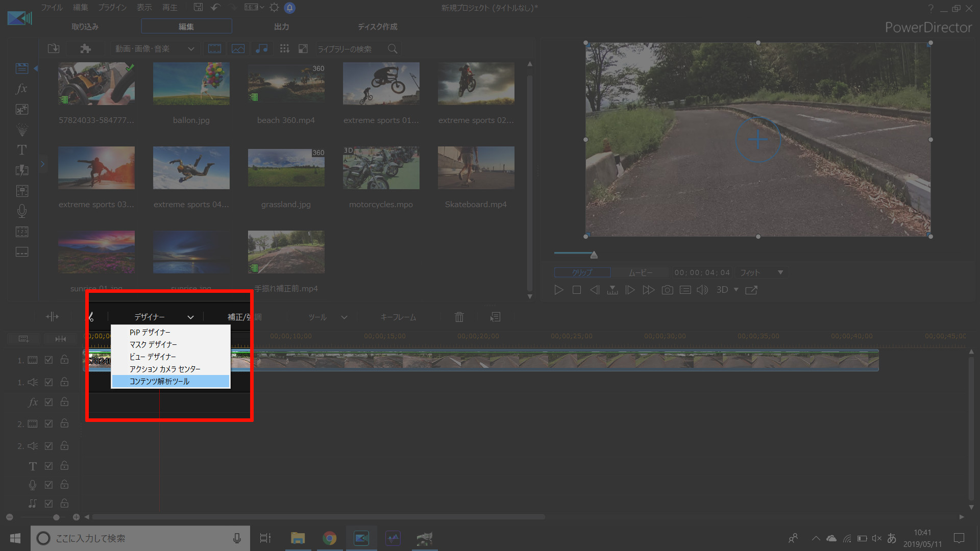
Task: Click the library search magnifier icon
Action: pos(393,48)
